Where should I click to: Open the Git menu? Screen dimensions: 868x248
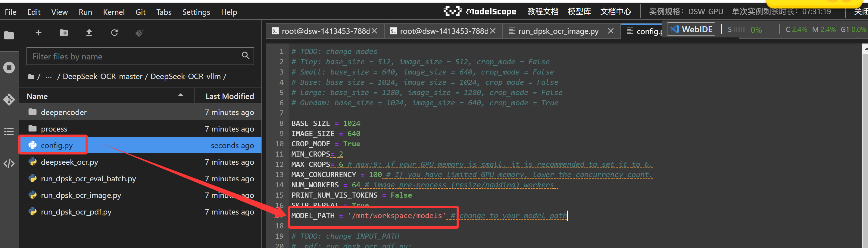pyautogui.click(x=140, y=12)
